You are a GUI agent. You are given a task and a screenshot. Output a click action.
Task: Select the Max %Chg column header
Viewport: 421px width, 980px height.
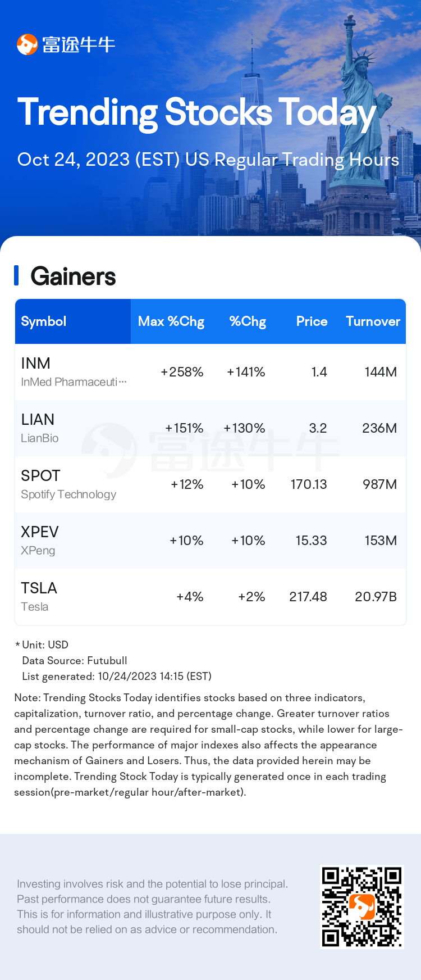tap(171, 321)
